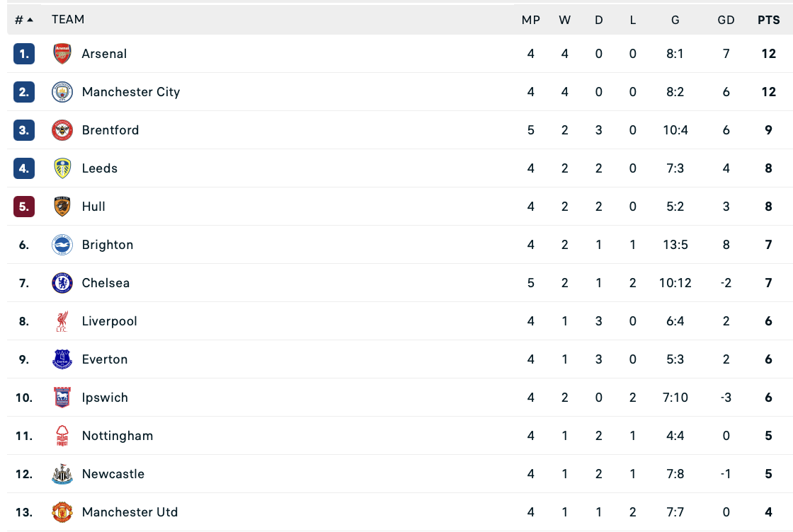Click the maroon rank 5 badge
793x532 pixels.
24,207
